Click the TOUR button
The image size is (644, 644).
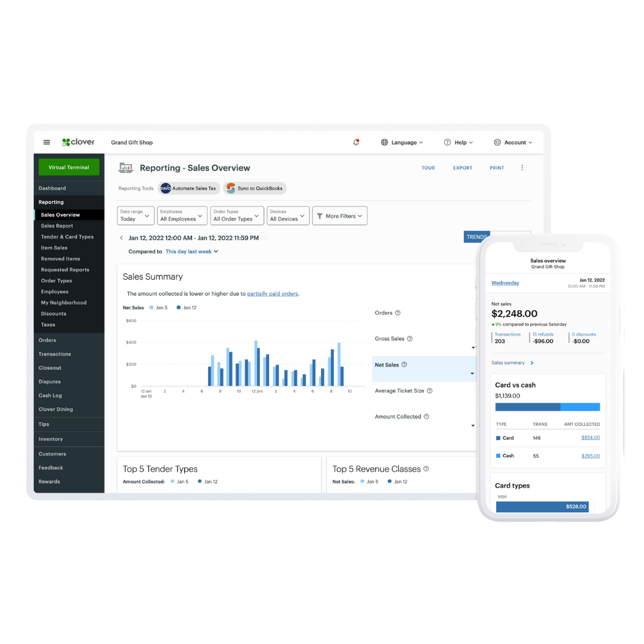pyautogui.click(x=428, y=168)
